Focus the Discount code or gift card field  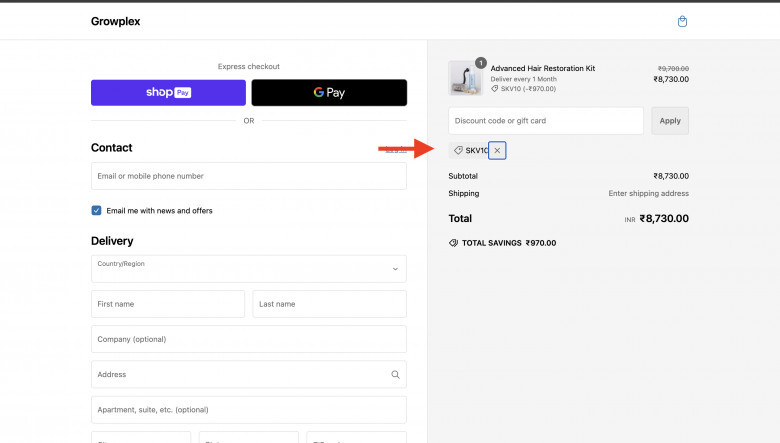546,121
